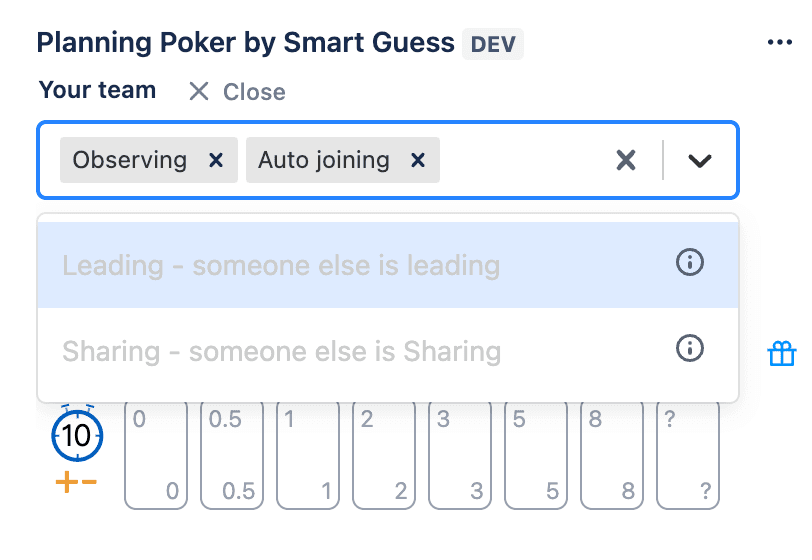The height and width of the screenshot is (560, 812).
Task: Remove the Auto joining tag
Action: tap(418, 160)
